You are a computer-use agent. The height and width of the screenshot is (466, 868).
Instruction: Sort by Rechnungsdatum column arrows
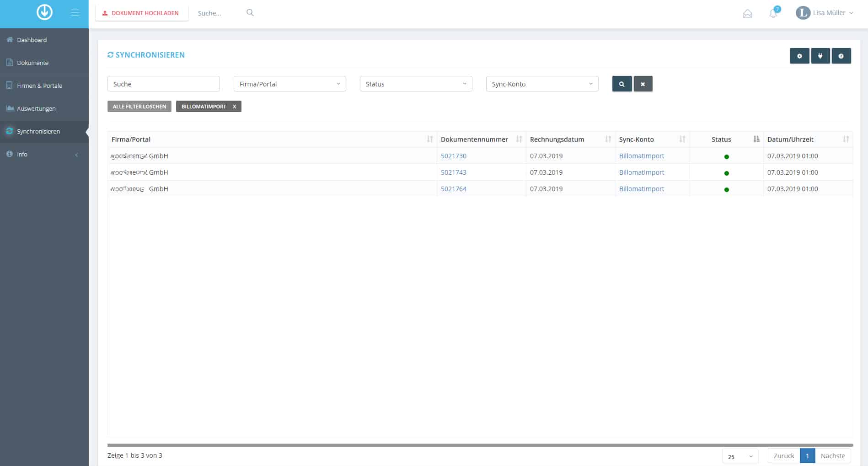coord(608,139)
